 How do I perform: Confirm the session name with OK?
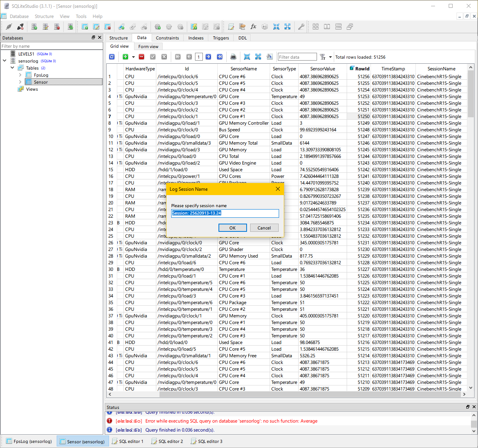233,228
